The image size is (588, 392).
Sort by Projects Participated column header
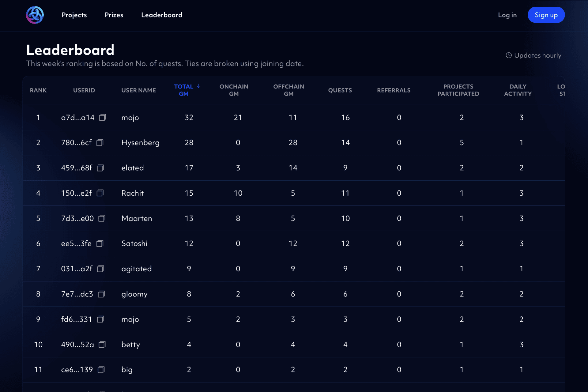(x=458, y=90)
